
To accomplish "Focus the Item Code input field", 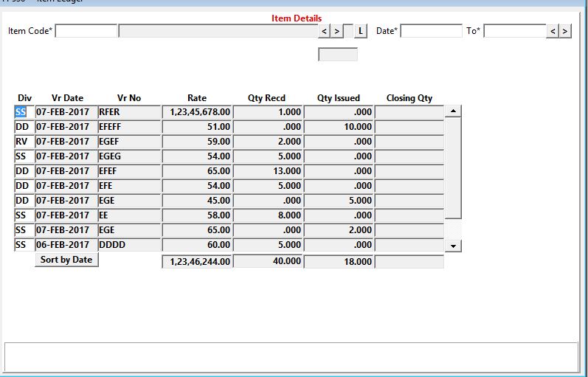I will 86,31.
